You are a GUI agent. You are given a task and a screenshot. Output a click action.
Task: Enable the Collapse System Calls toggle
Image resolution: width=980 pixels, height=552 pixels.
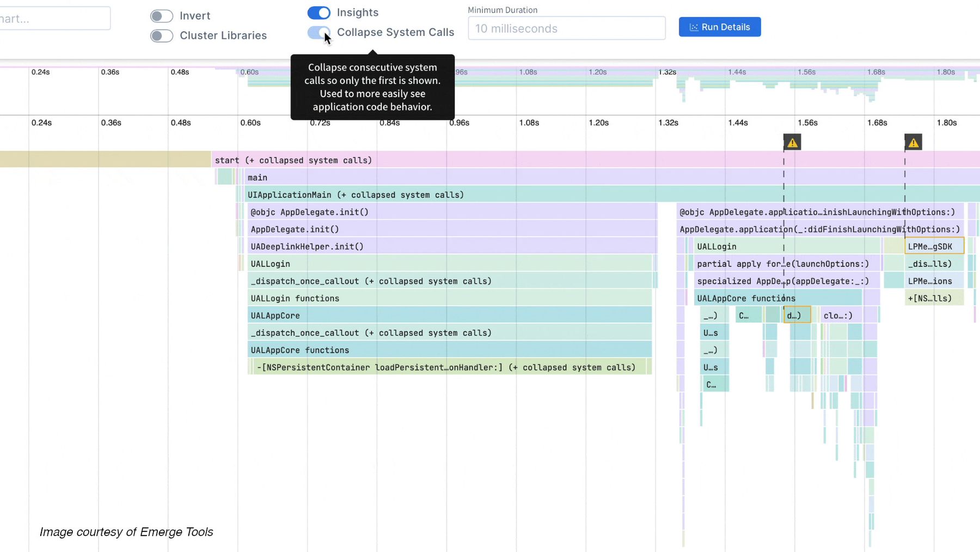click(319, 33)
